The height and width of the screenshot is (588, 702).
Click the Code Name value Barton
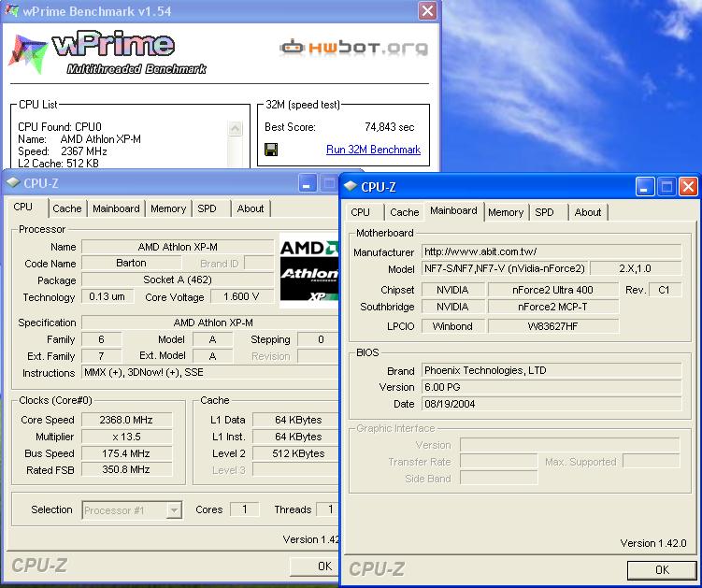(131, 263)
